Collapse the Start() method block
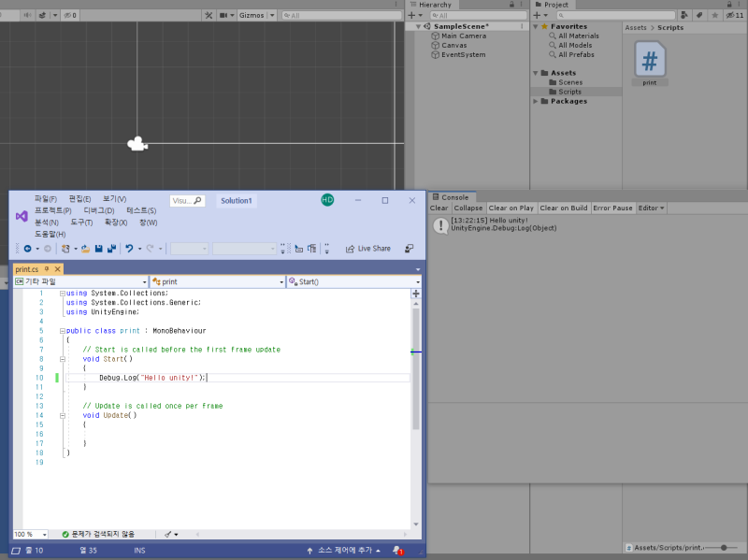748x560 pixels. click(x=63, y=359)
